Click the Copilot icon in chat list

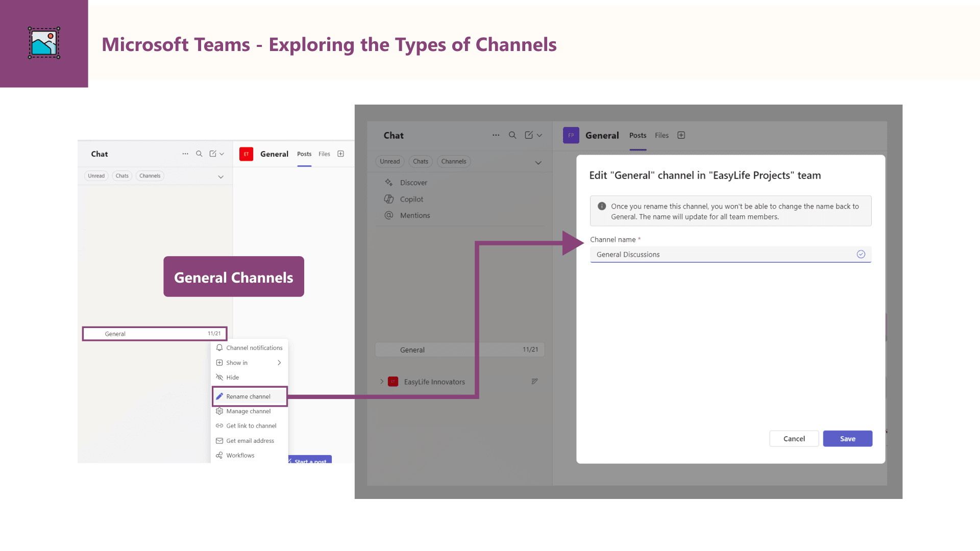pos(389,199)
